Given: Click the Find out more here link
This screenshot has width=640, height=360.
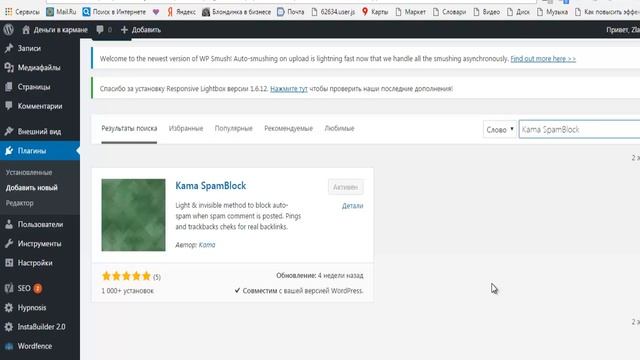Looking at the screenshot, I should coord(543,59).
